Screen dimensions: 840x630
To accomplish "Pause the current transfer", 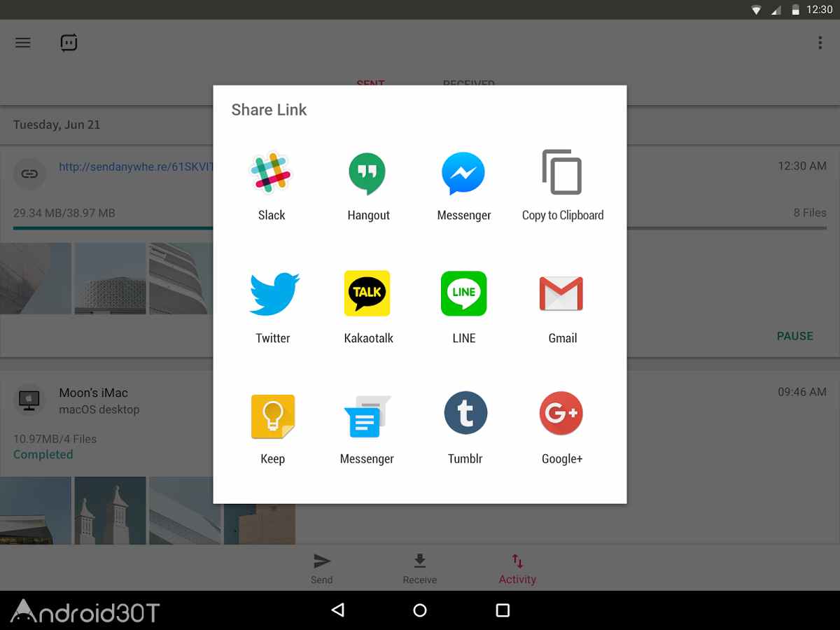I will point(795,336).
